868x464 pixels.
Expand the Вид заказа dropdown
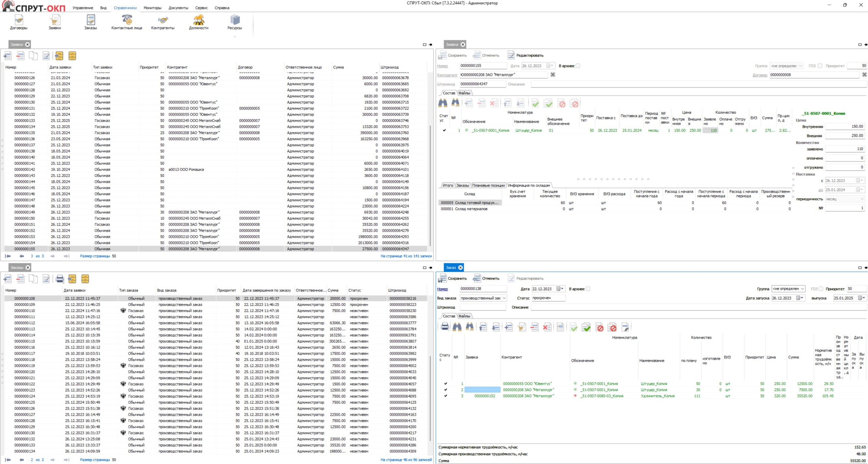pyautogui.click(x=504, y=298)
